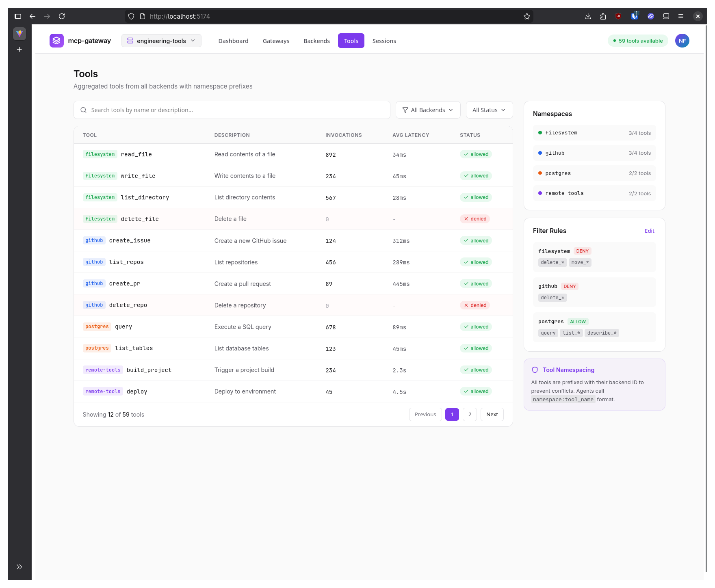
Task: Click the list_directory tool name
Action: pyautogui.click(x=145, y=197)
